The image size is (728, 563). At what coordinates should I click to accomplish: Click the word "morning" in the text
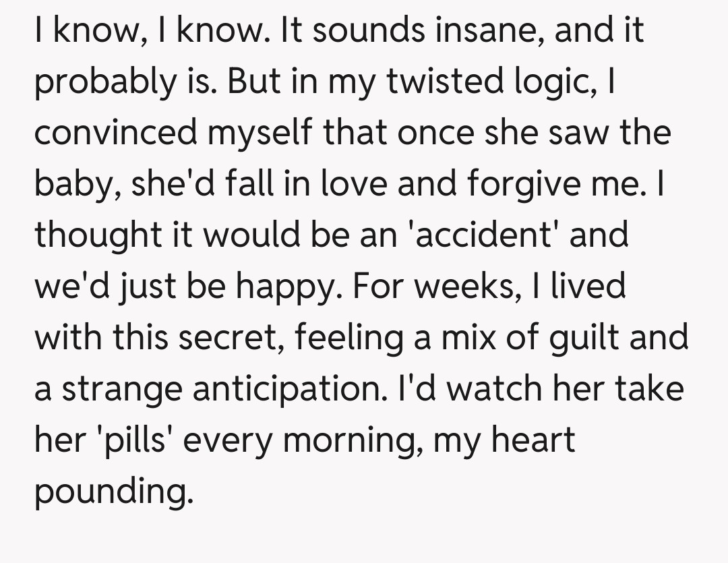point(356,441)
